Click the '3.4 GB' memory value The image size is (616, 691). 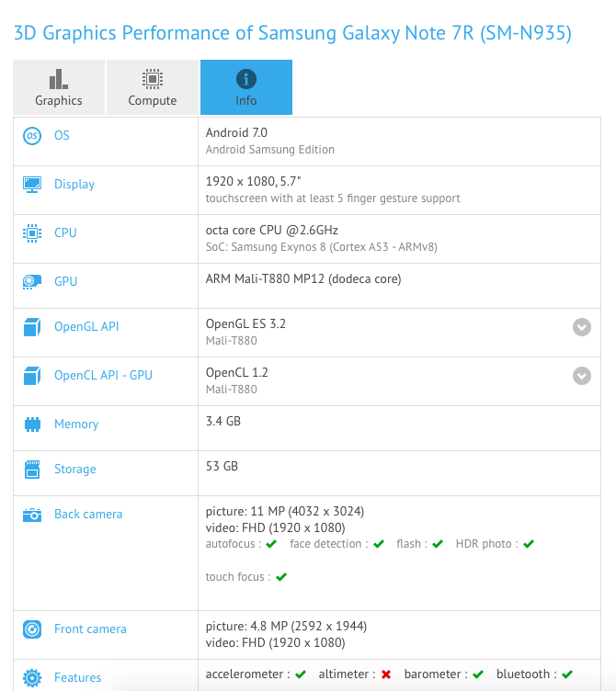tap(223, 421)
